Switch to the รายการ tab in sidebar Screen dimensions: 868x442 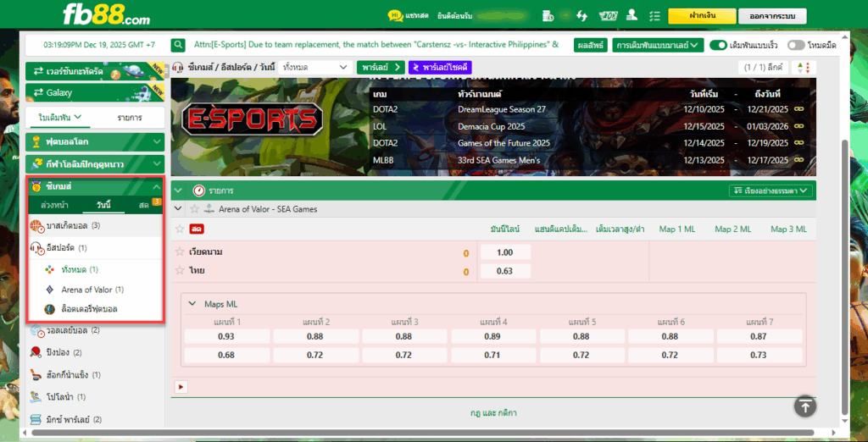(129, 118)
